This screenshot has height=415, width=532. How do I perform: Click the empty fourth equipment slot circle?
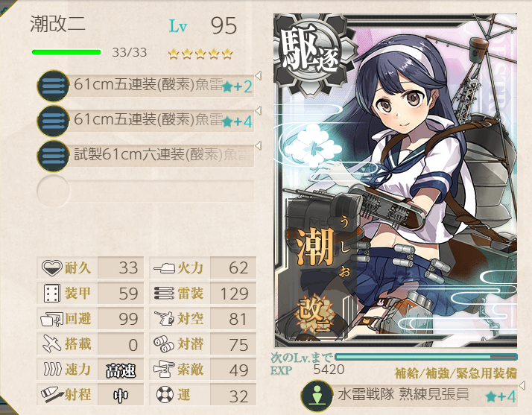(53, 191)
